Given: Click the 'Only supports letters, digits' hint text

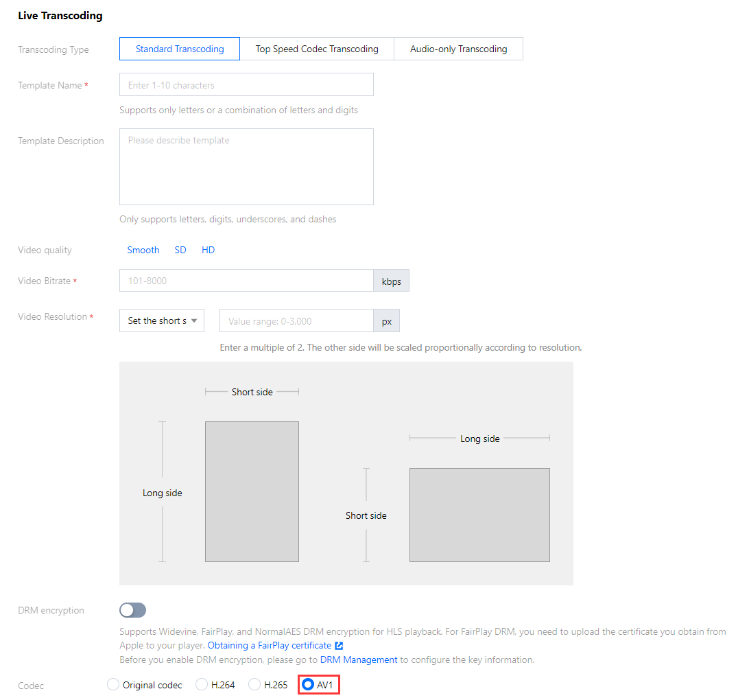Looking at the screenshot, I should tap(228, 220).
